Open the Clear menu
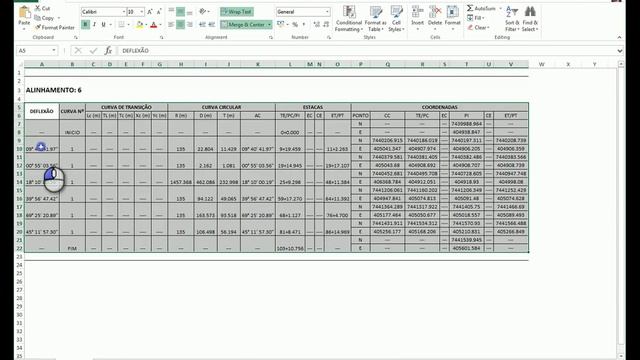This screenshot has width=640, height=360. (x=478, y=28)
